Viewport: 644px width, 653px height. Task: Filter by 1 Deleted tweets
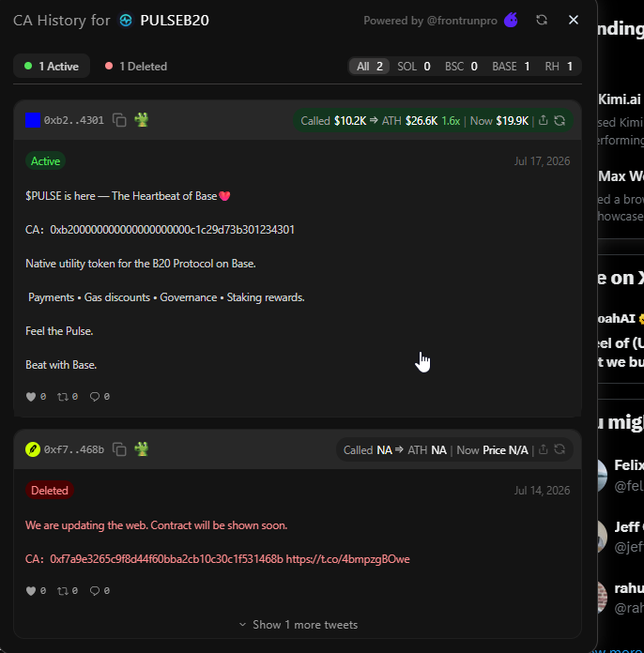click(x=136, y=67)
